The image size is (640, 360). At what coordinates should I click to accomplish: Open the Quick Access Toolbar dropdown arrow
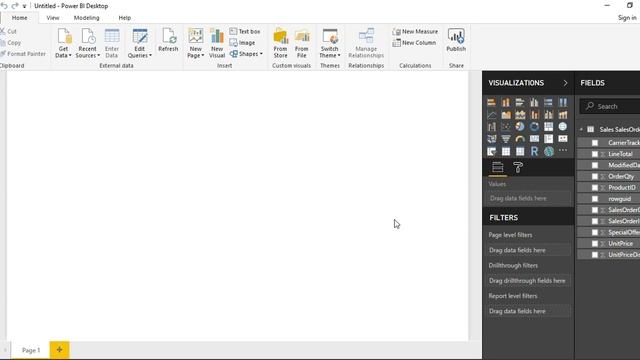click(x=24, y=6)
